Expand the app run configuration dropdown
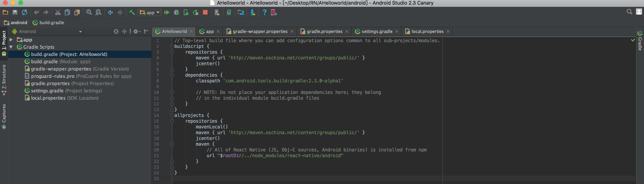This screenshot has height=184, width=644. (158, 12)
